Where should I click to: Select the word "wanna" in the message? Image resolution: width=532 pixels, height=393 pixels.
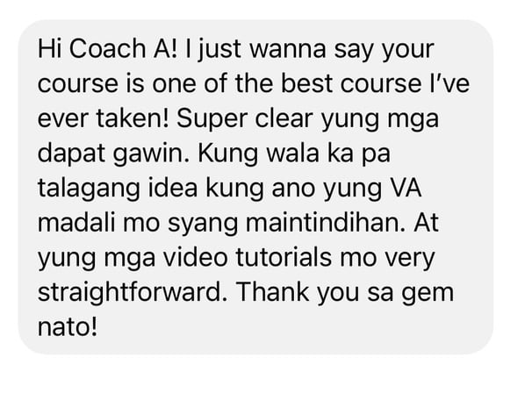pos(288,49)
